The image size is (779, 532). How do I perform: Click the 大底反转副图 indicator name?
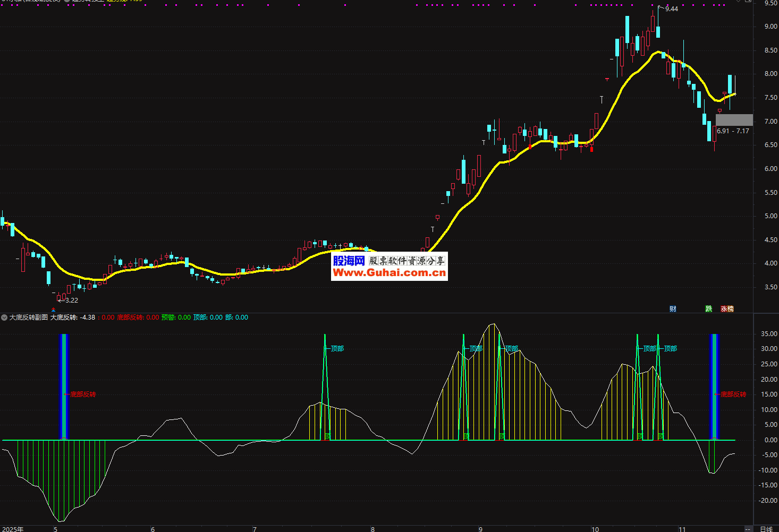[x=29, y=318]
